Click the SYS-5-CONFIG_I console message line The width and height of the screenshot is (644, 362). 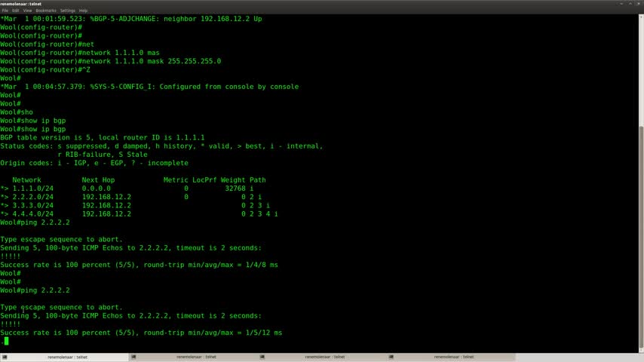(x=149, y=87)
